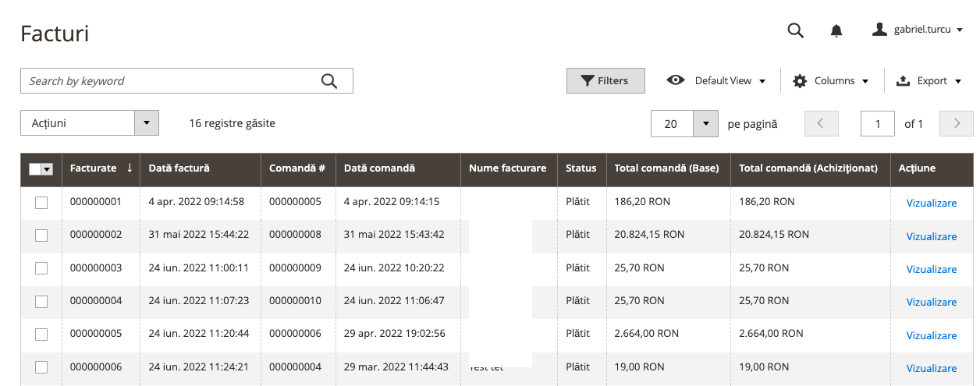Screen dimensions: 980x386
Task: Sort by the Status column header
Action: (581, 168)
